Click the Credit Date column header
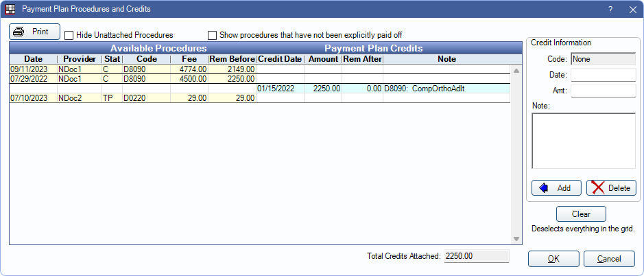The height and width of the screenshot is (276, 644). point(280,59)
